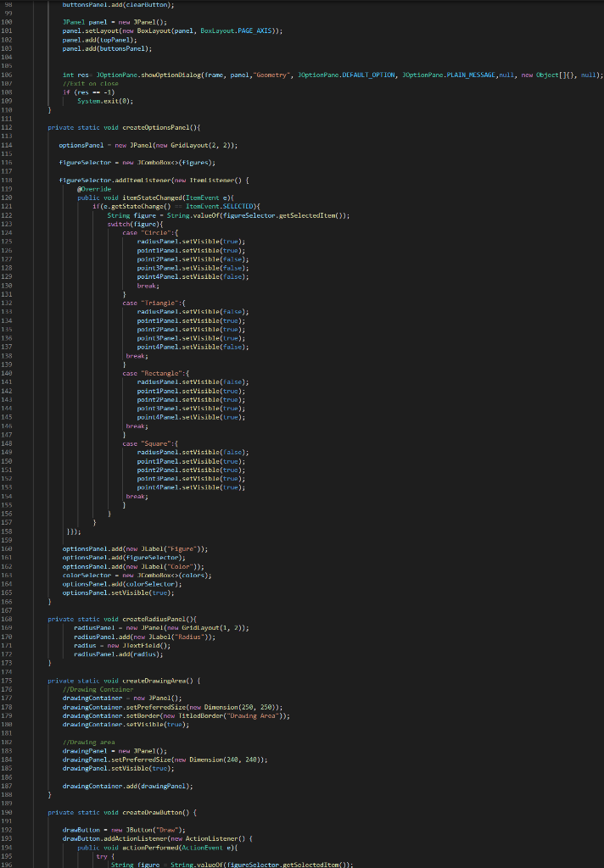604x868 pixels.
Task: Click the ItemEvent.SELECTED condition line
Action: 176,207
